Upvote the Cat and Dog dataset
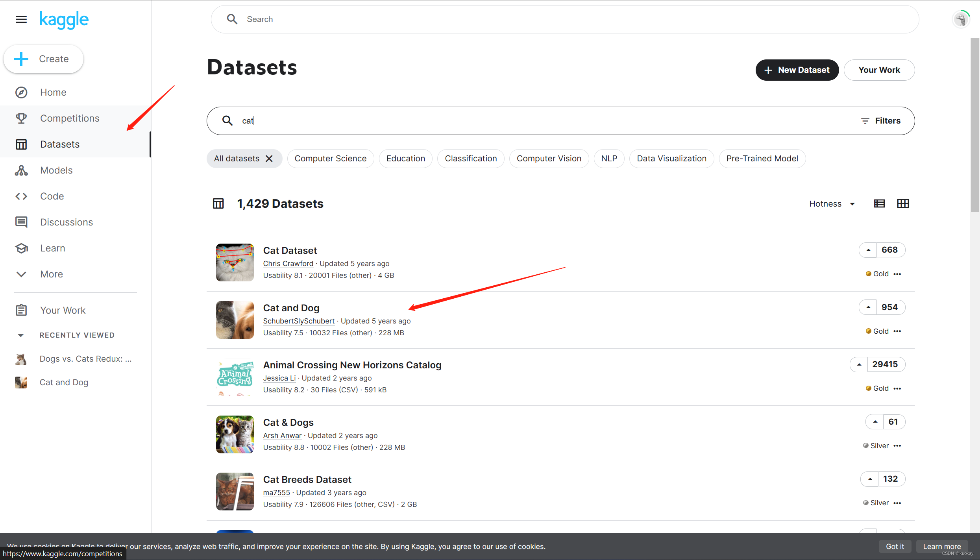Screen dimensions: 980x560 868,307
